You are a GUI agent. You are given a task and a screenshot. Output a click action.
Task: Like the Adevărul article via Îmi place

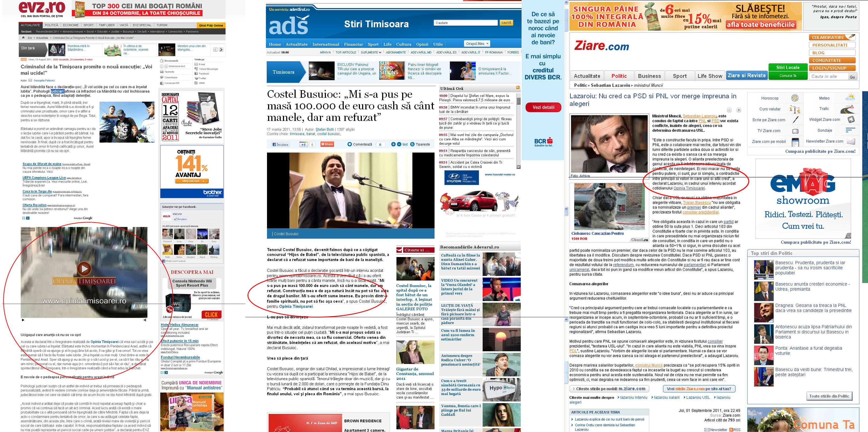tap(280, 144)
